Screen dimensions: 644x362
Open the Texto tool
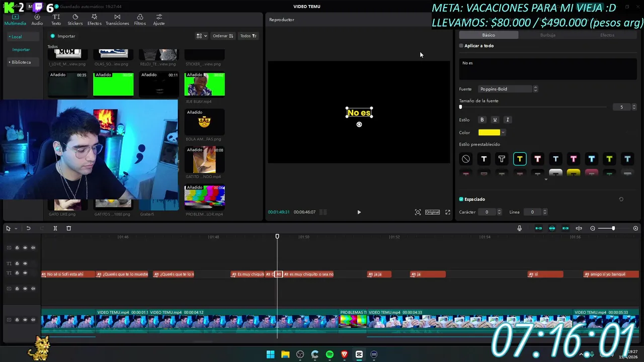pyautogui.click(x=56, y=20)
